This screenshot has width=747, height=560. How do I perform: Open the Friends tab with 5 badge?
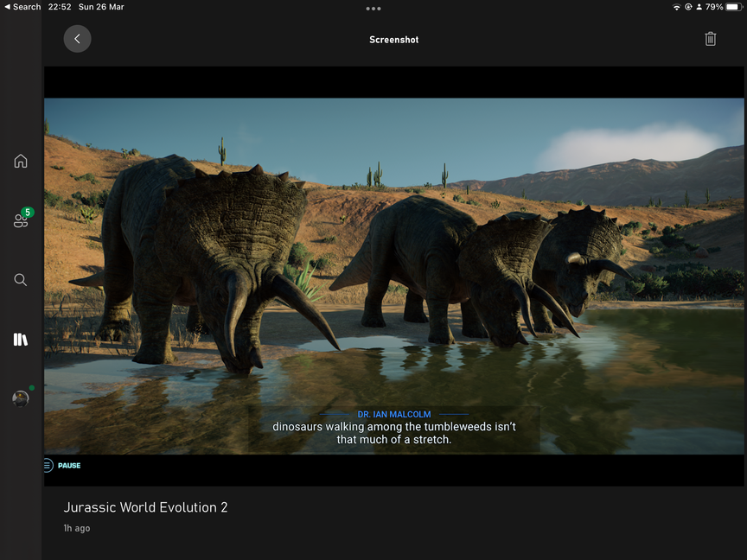point(22,218)
